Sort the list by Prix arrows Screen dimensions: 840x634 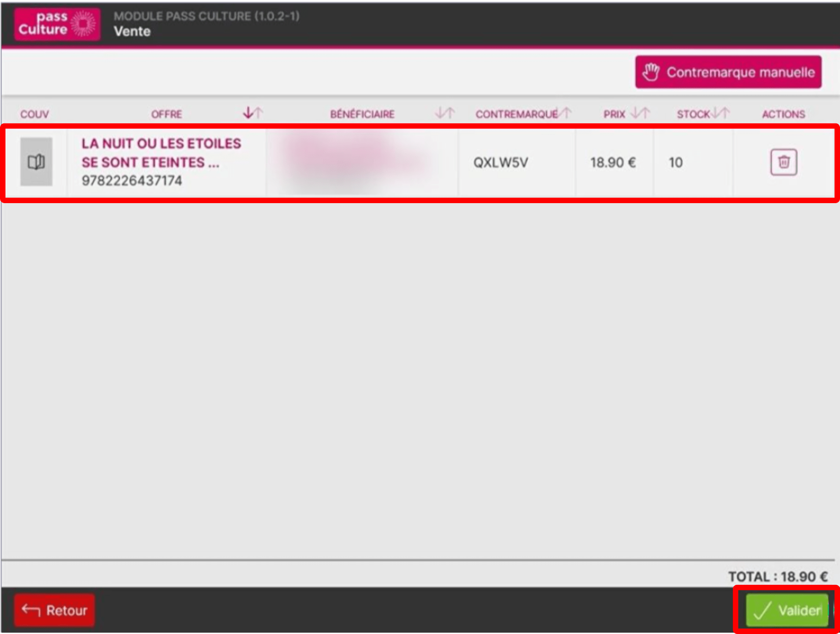[640, 112]
